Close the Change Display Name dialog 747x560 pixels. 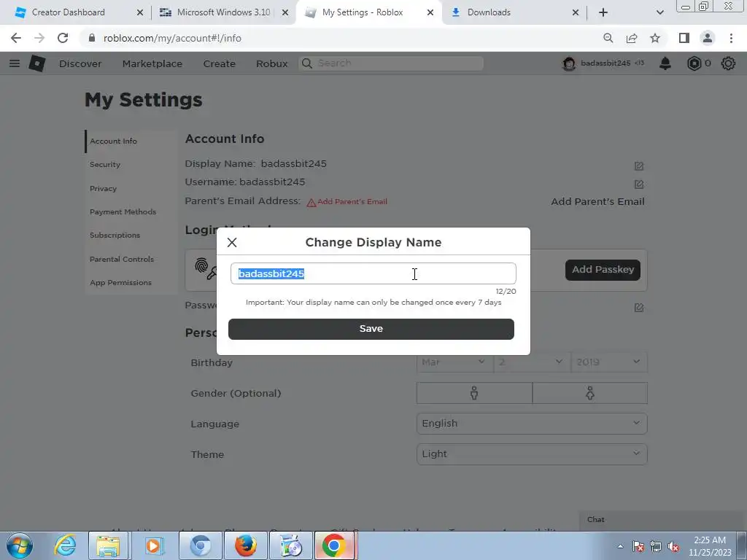tap(232, 242)
